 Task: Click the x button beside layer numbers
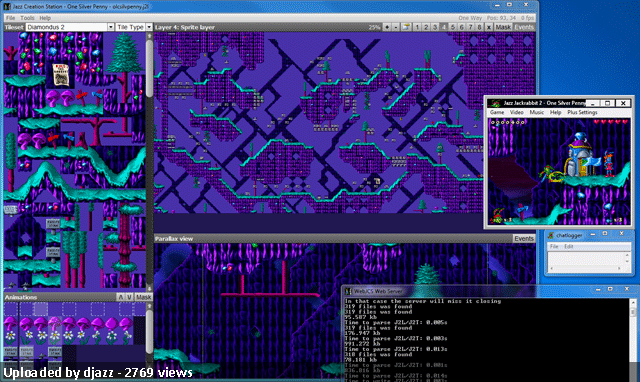coord(488,27)
